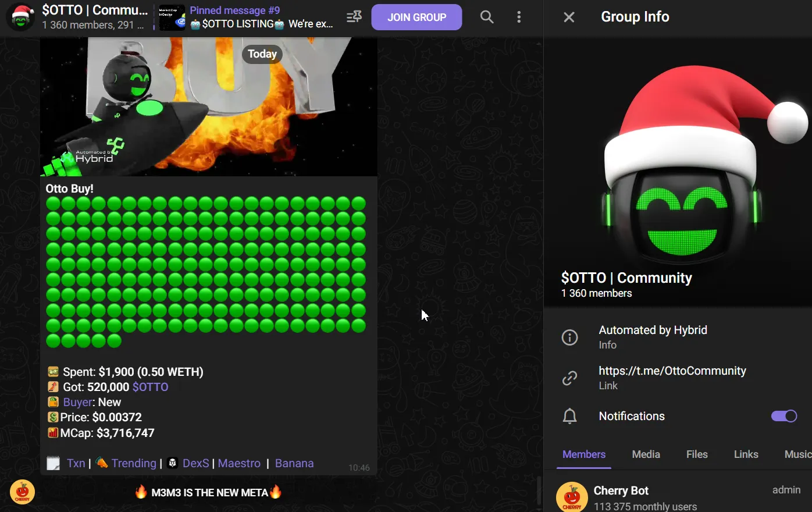Click the JOIN GROUP button
This screenshot has width=812, height=512.
[416, 17]
